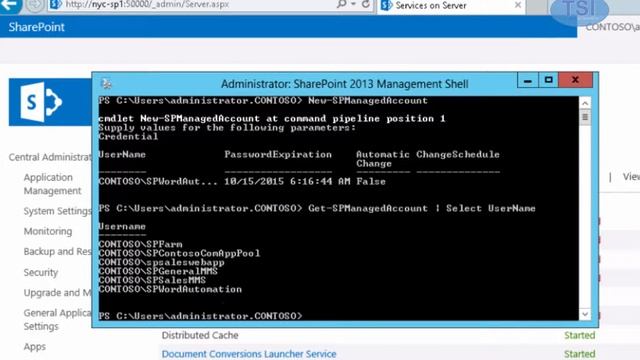Refresh the page with reload icon
Screen dimensions: 640x360
tap(366, 4)
